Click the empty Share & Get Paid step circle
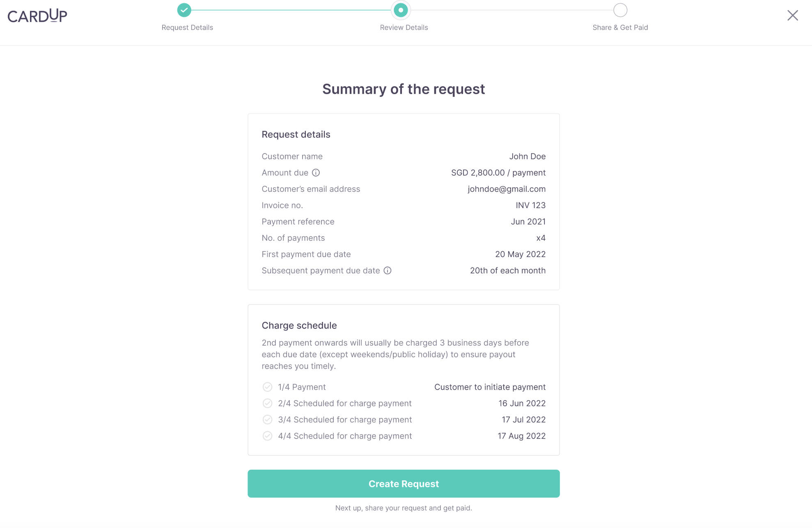 click(620, 10)
